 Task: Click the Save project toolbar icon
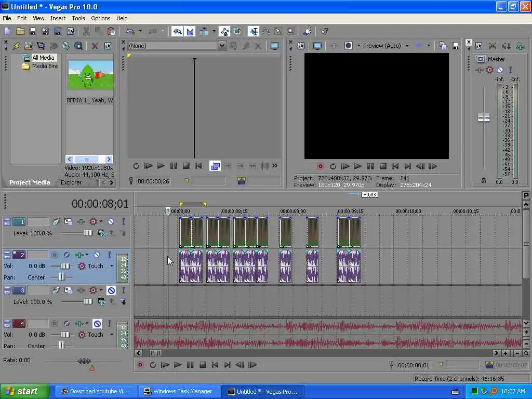point(33,32)
